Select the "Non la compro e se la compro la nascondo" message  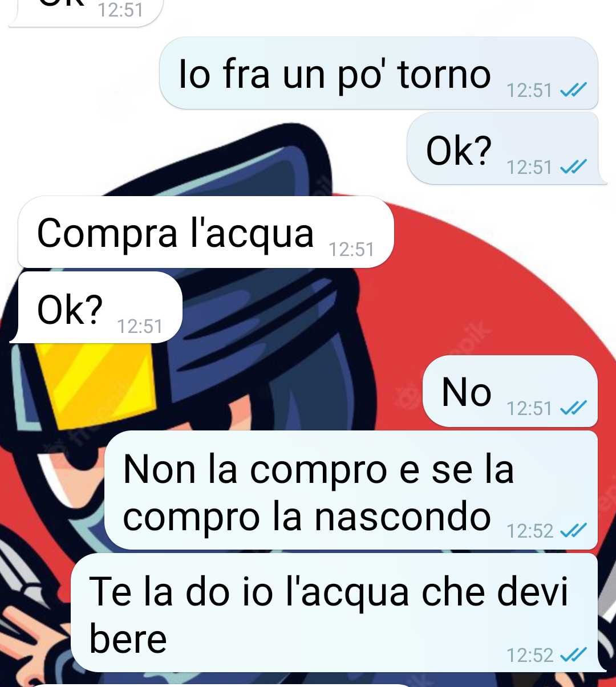click(351, 490)
